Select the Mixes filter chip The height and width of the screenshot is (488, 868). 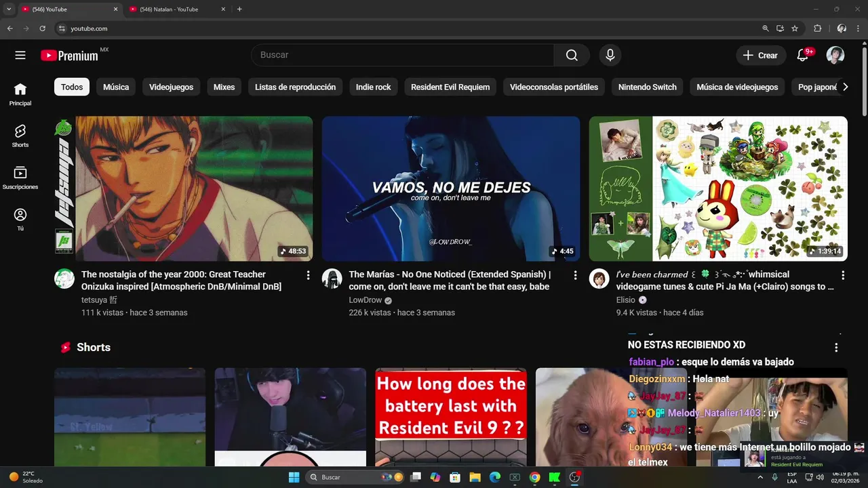(224, 87)
